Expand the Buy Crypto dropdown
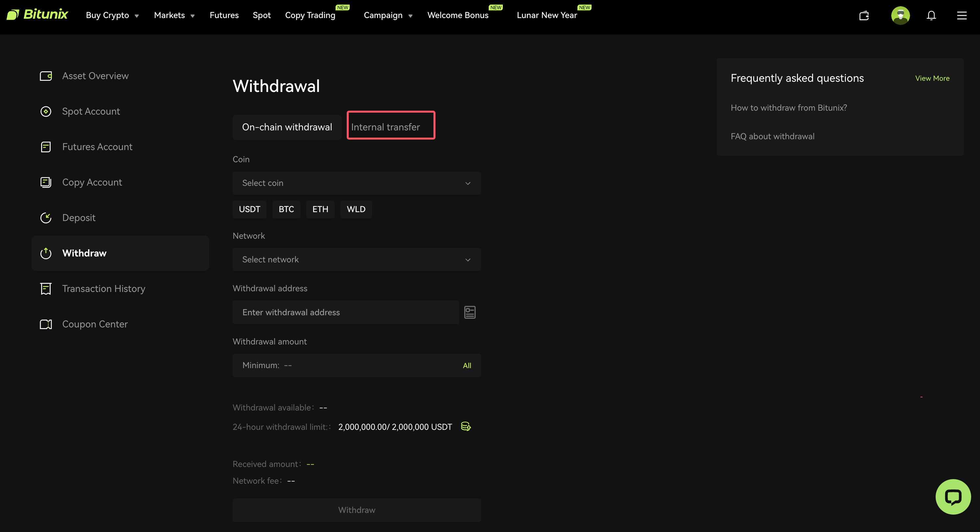 [112, 15]
